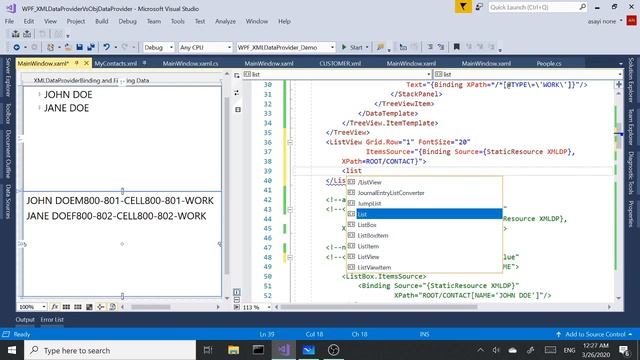Open the Toolbox side tab
640x360 pixels.
click(8, 113)
